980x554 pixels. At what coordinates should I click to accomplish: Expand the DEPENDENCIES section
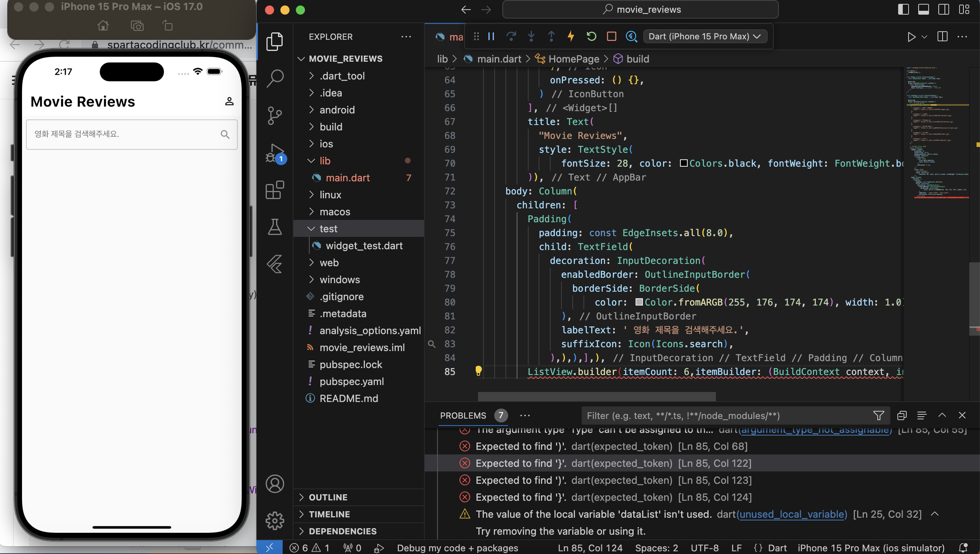pos(359,531)
